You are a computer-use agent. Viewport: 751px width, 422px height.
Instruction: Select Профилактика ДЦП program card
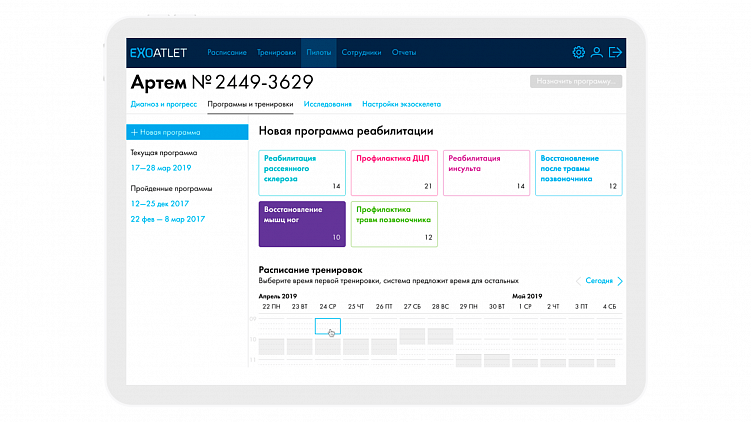(394, 173)
